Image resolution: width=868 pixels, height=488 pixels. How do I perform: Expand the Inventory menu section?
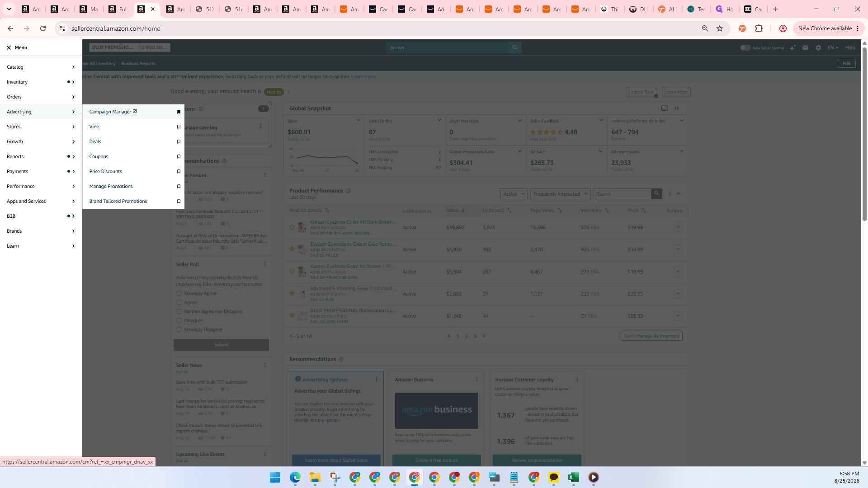pyautogui.click(x=41, y=82)
